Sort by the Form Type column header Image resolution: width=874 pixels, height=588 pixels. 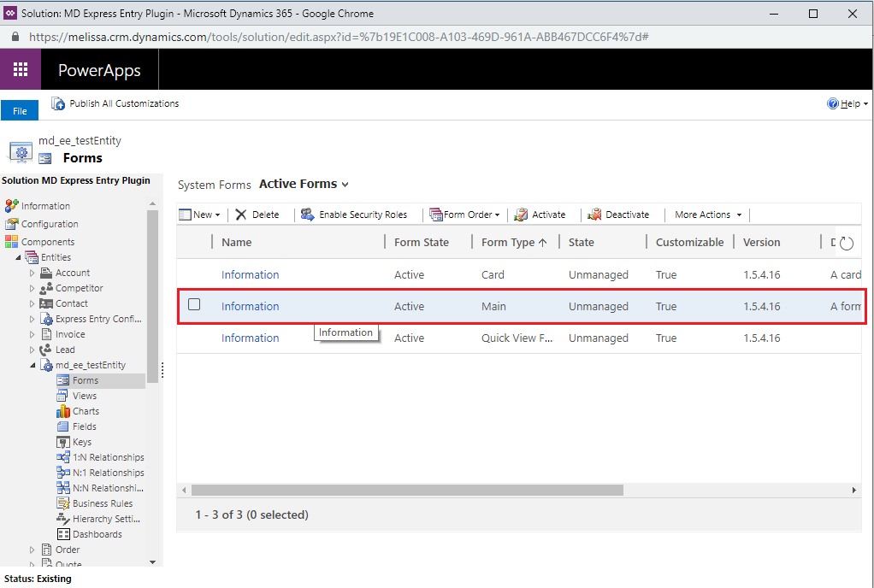(x=513, y=243)
